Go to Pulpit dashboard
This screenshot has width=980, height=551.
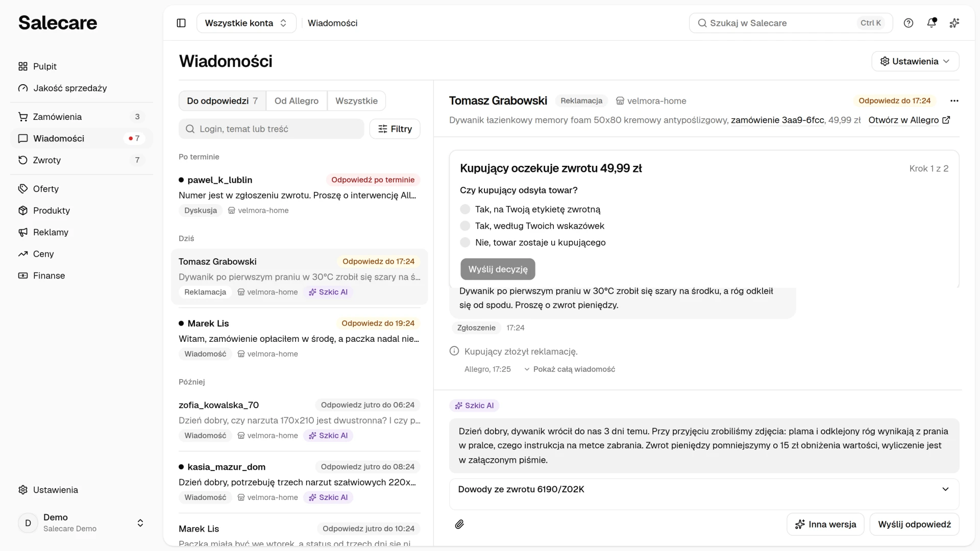[x=82, y=66]
